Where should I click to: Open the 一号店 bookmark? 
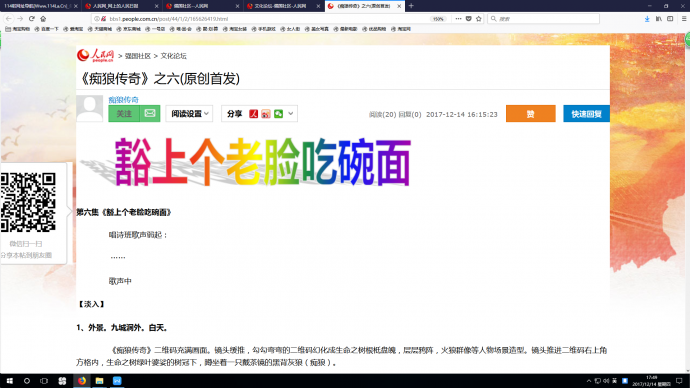(x=155, y=29)
